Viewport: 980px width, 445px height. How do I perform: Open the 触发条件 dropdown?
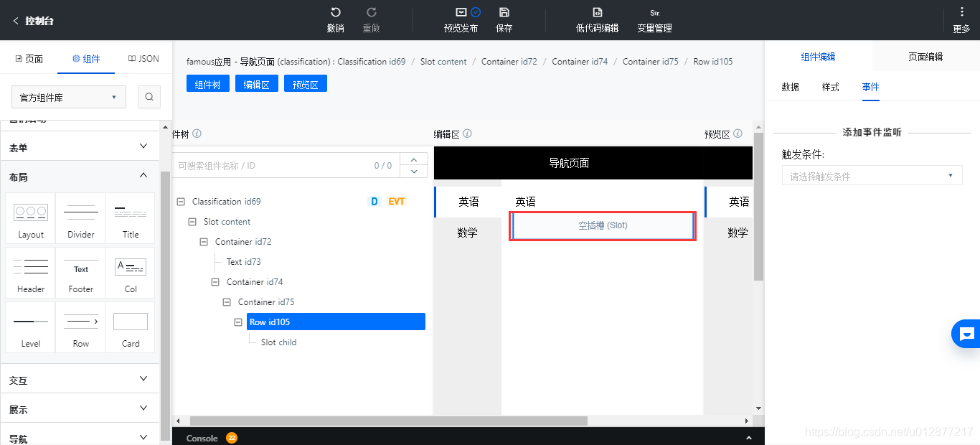(872, 176)
